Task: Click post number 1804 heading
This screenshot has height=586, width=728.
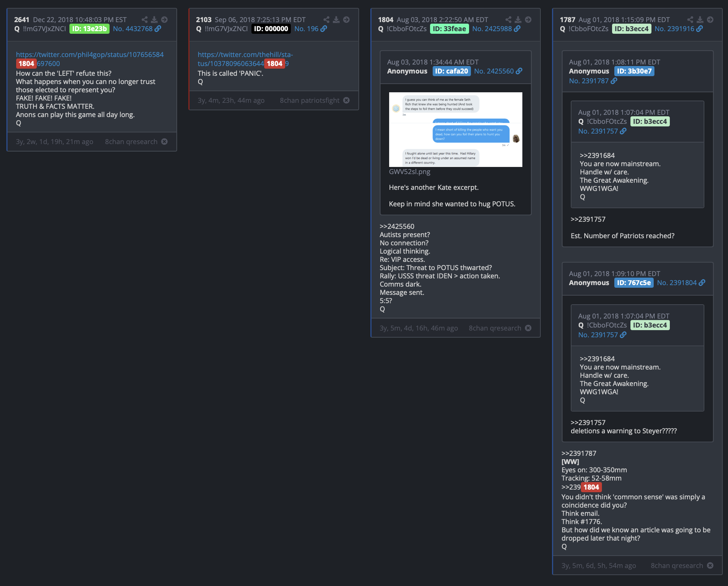Action: [385, 20]
